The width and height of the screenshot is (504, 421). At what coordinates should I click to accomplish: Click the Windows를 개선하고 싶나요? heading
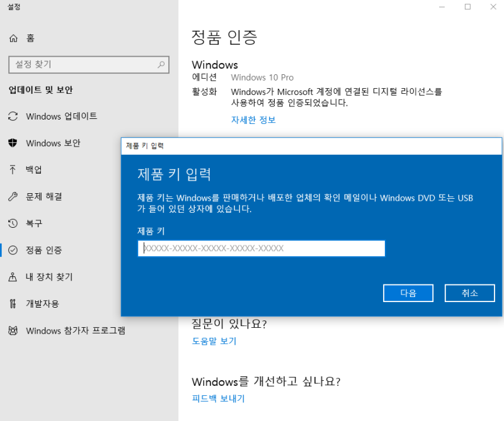coord(266,381)
